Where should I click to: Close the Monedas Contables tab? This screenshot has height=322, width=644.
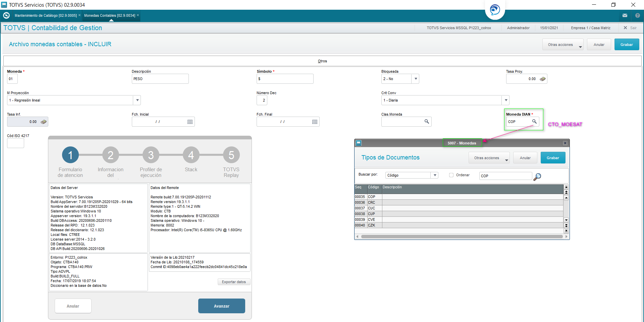coord(138,15)
